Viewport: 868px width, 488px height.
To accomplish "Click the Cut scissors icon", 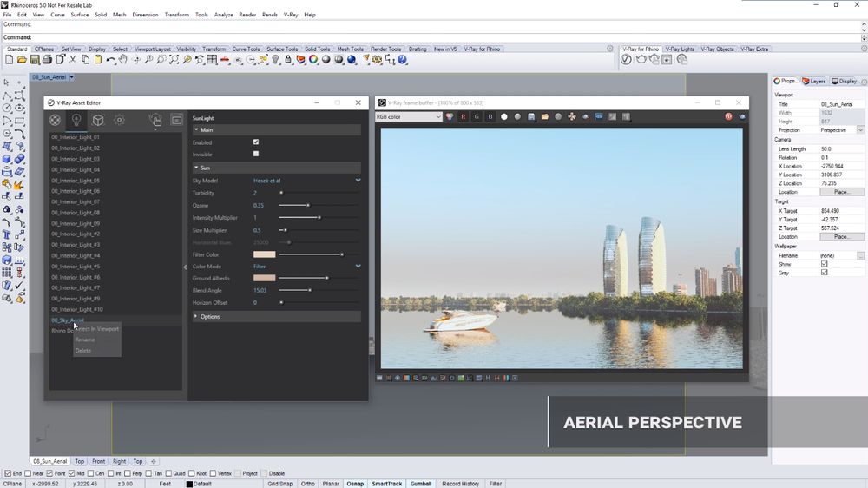I will tap(73, 60).
